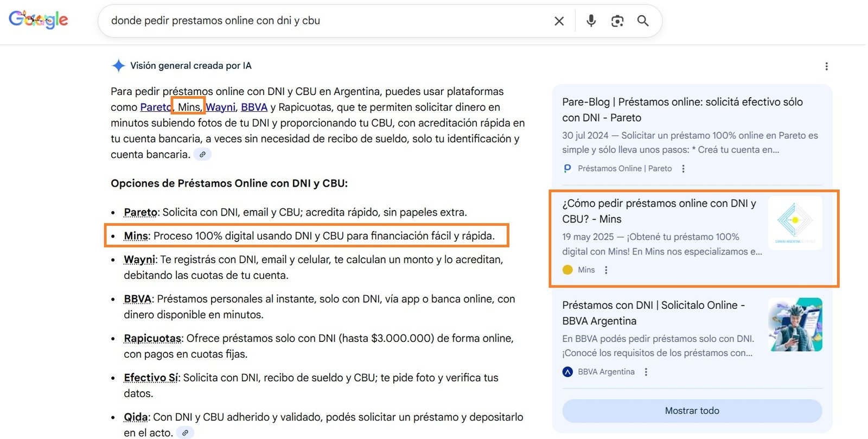The width and height of the screenshot is (868, 439).
Task: Click source link icon after first paragraph
Action: click(202, 155)
